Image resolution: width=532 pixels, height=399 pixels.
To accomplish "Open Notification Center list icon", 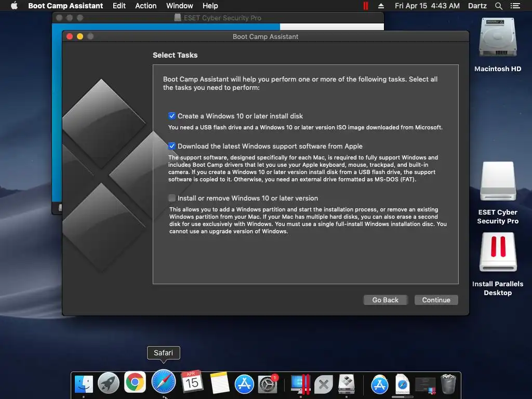I will click(x=515, y=6).
